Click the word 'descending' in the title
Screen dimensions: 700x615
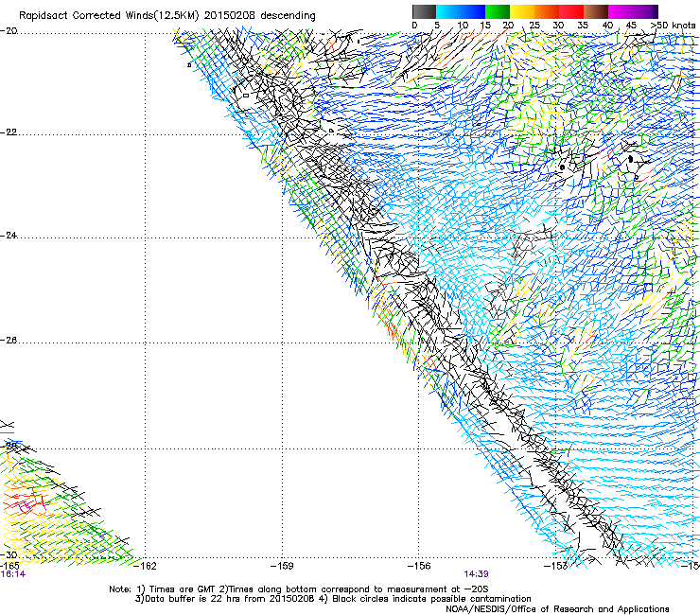288,16
